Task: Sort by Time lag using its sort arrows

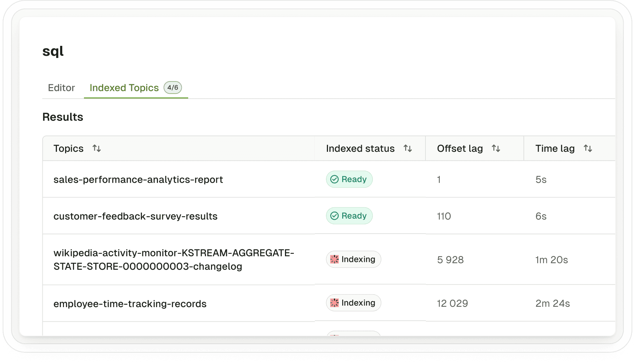Action: 588,148
